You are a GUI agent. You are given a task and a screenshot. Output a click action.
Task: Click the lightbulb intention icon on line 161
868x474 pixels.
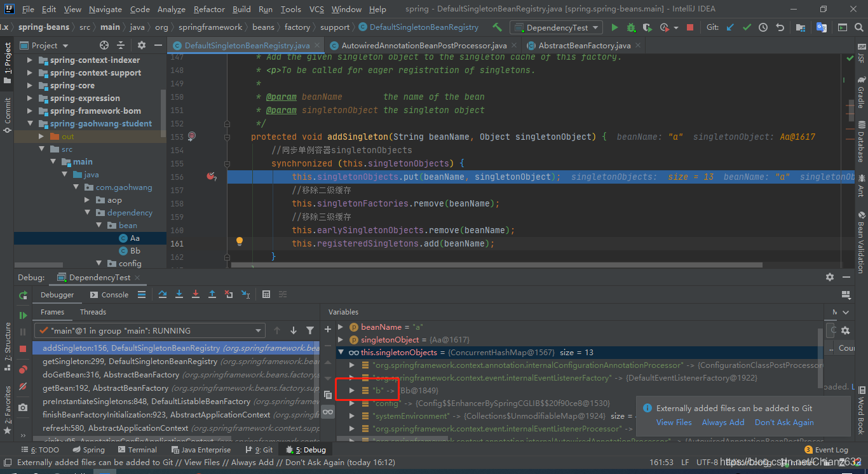point(240,241)
